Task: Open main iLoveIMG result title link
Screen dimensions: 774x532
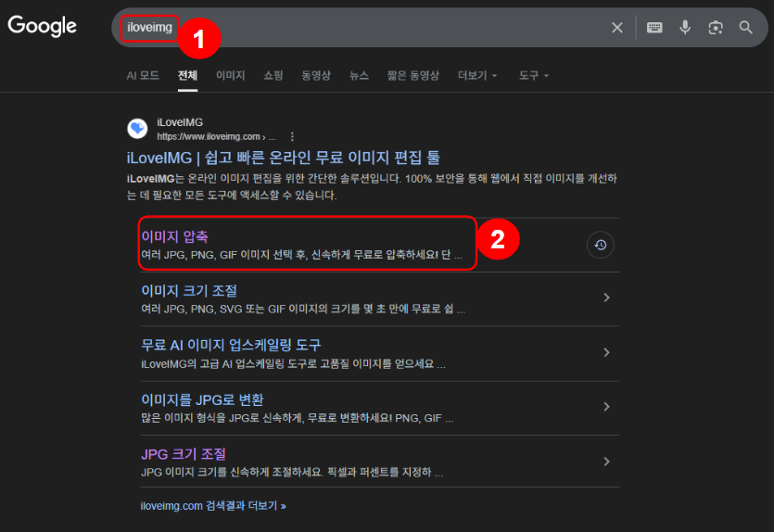Action: (284, 158)
